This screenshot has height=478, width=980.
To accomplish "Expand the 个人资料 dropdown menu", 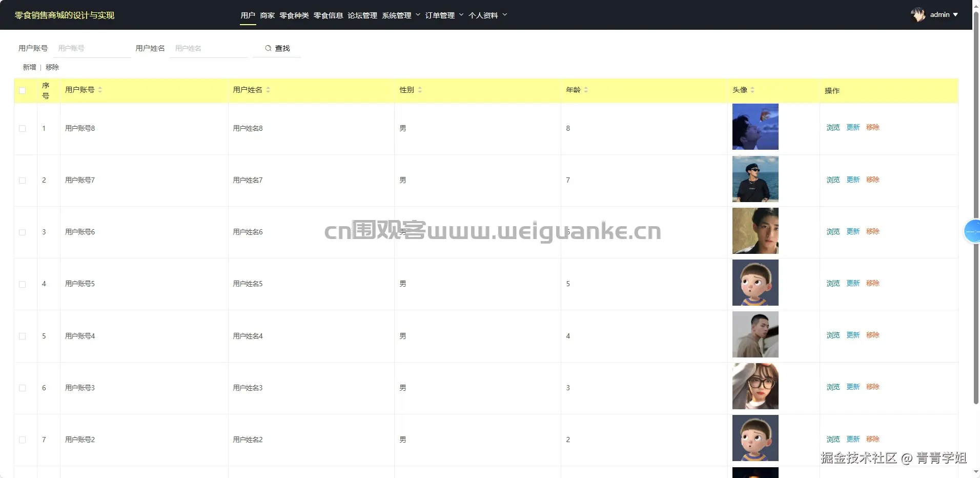I will click(487, 15).
